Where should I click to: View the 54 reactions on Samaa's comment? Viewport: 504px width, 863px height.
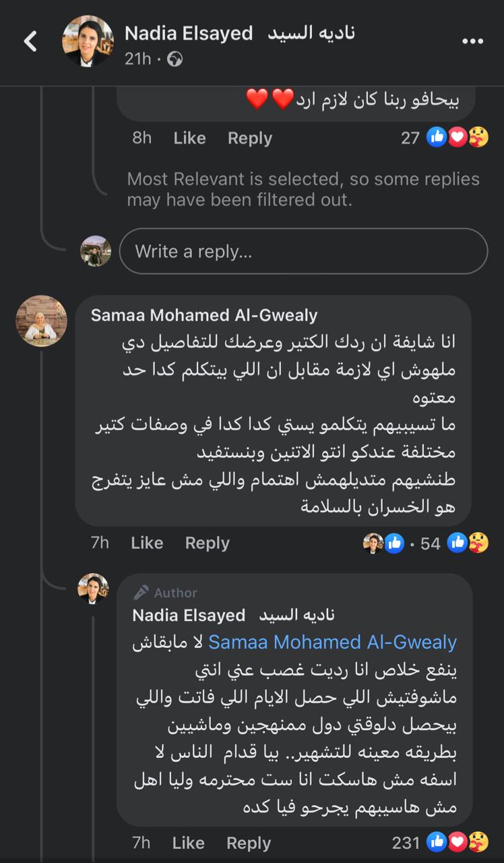(x=455, y=543)
